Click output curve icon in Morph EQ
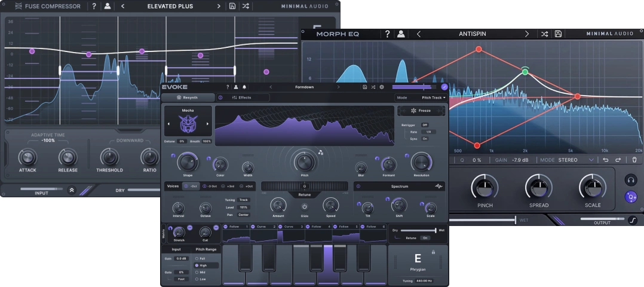644x287 pixels. coord(633,221)
